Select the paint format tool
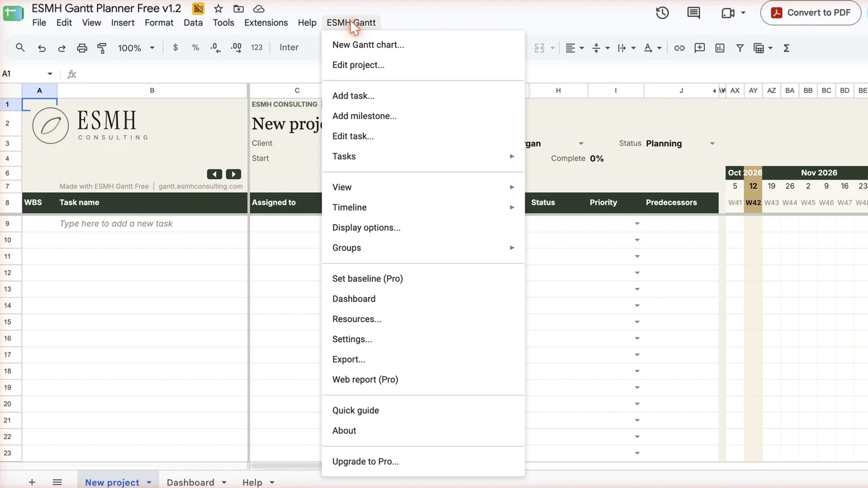Viewport: 868px width, 488px height. point(102,48)
